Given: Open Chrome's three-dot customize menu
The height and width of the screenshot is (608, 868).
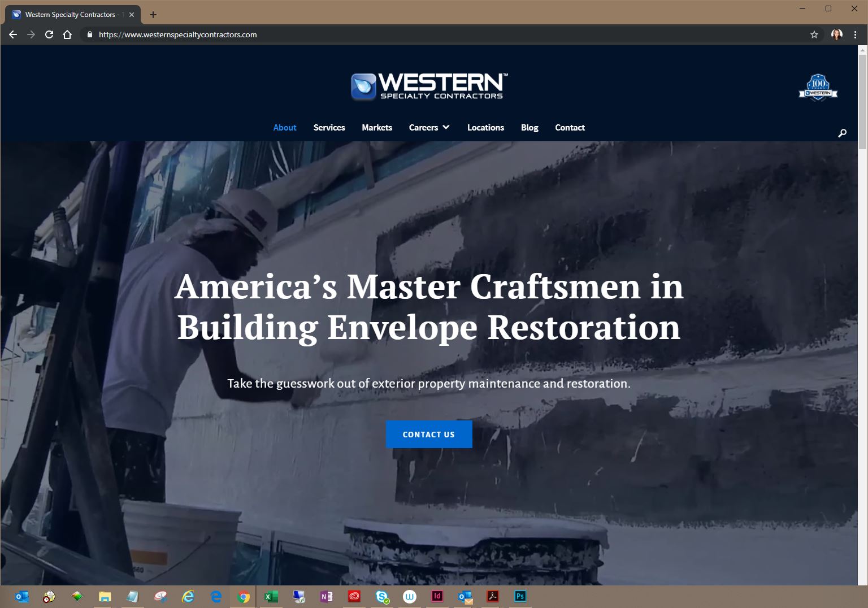Looking at the screenshot, I should pyautogui.click(x=855, y=34).
